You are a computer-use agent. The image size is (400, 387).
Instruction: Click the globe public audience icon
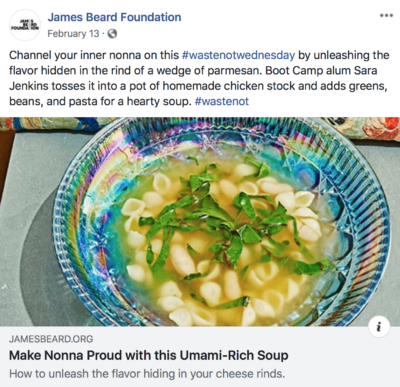[112, 34]
